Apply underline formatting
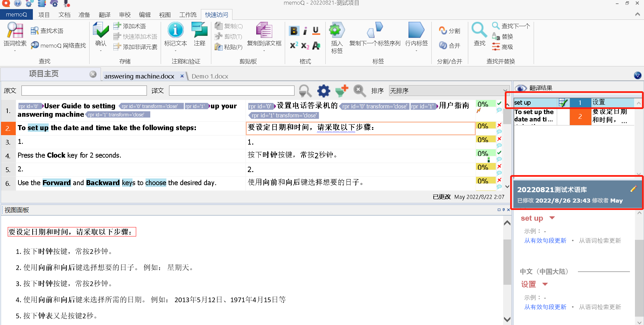The height and width of the screenshot is (325, 644). pos(316,31)
